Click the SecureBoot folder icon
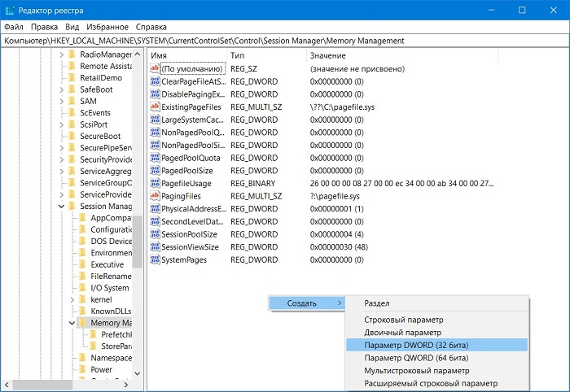The height and width of the screenshot is (392, 570). click(x=72, y=136)
